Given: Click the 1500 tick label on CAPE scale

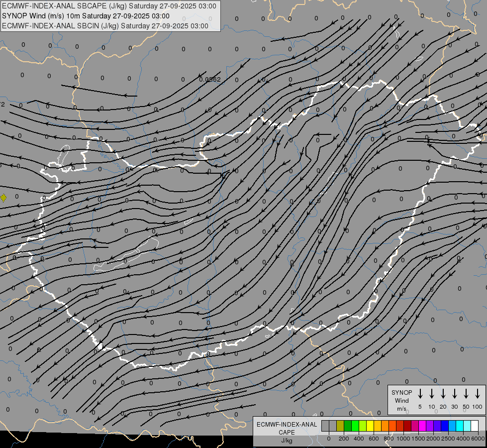Looking at the screenshot, I should pos(418,439).
